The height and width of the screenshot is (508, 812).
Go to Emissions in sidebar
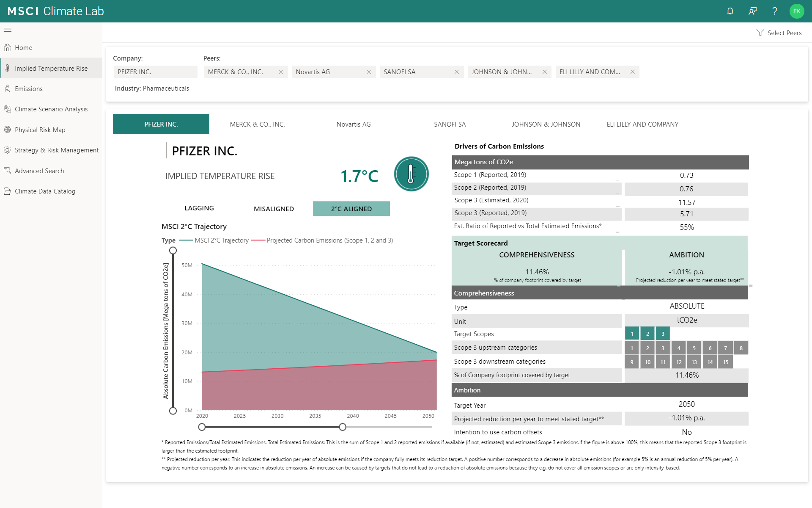[29, 89]
